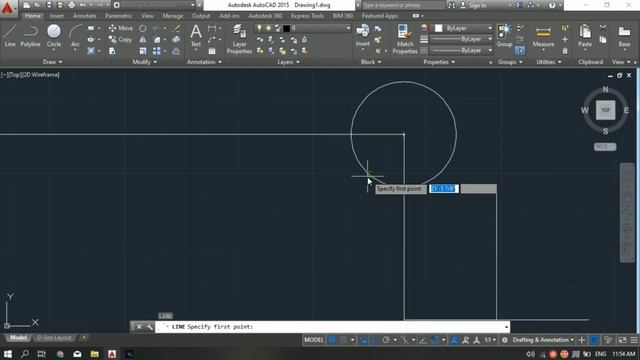Select the Line tool
Image resolution: width=640 pixels, height=360 pixels.
(x=10, y=35)
